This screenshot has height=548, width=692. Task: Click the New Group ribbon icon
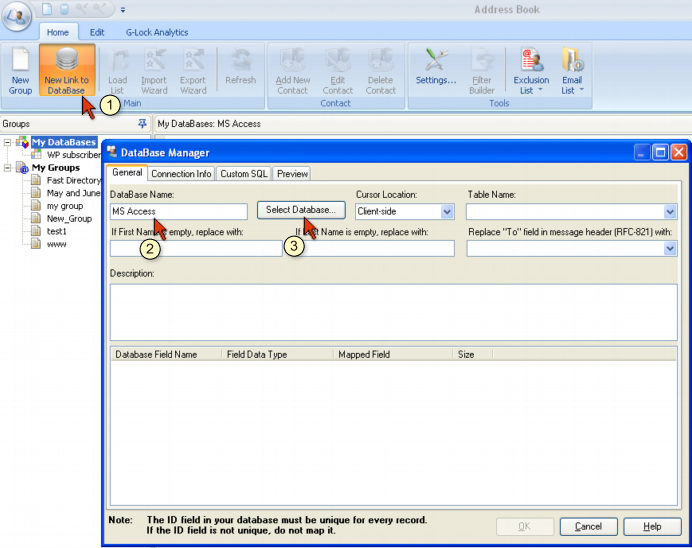(20, 71)
